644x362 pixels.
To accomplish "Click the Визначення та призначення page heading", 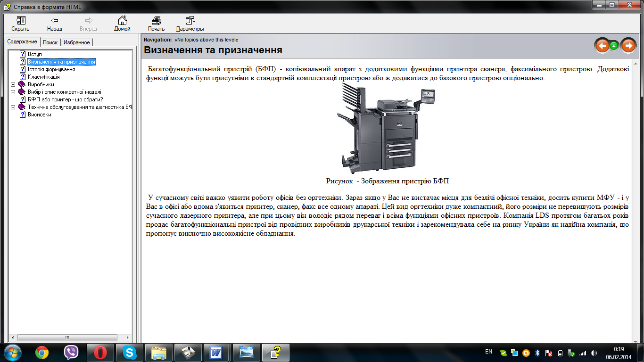I will (x=213, y=50).
